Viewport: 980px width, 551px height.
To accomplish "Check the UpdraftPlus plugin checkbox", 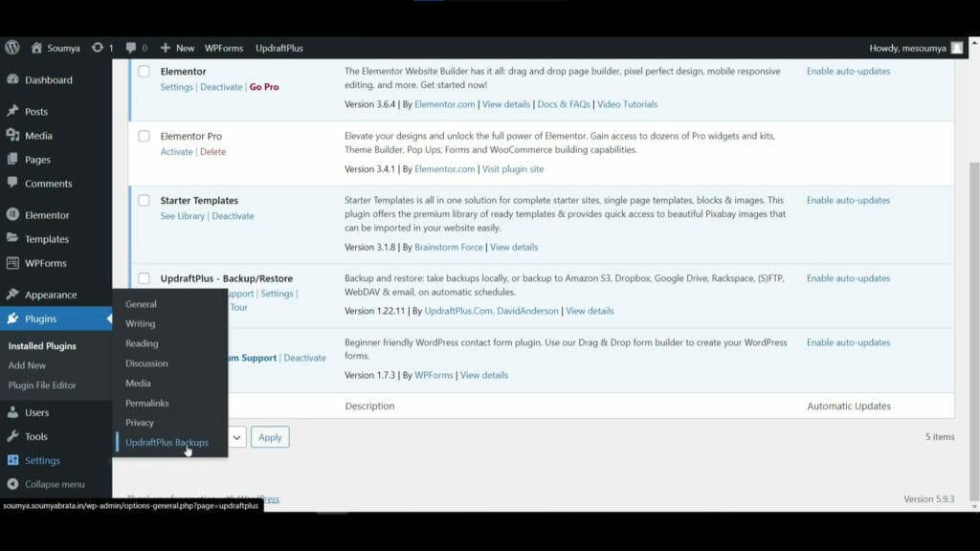I will 144,278.
